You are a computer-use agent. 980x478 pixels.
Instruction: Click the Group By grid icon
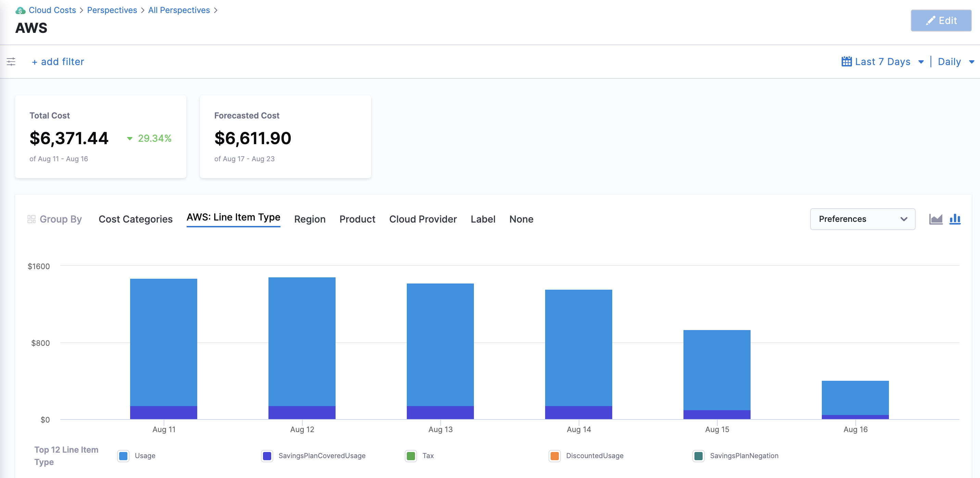point(32,219)
